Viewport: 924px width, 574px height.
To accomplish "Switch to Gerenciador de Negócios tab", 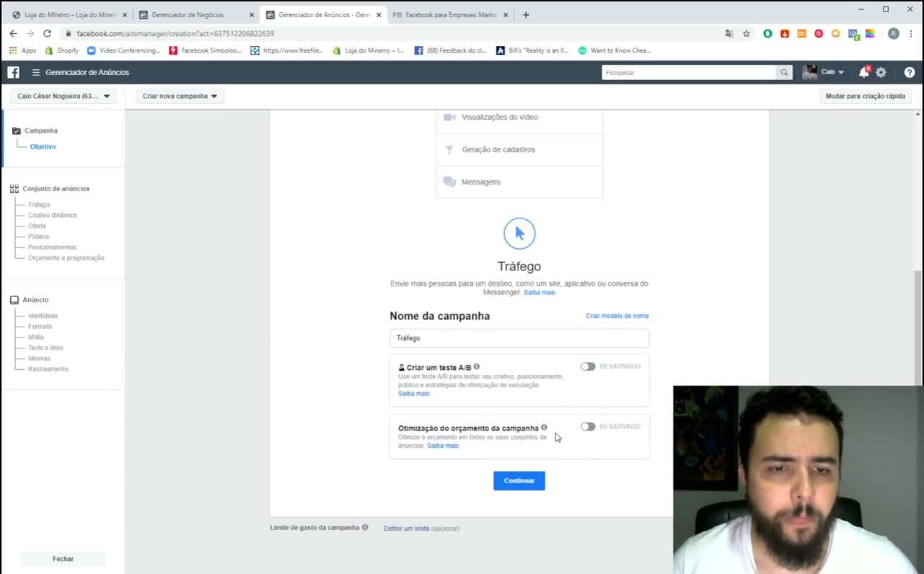I will coord(196,14).
